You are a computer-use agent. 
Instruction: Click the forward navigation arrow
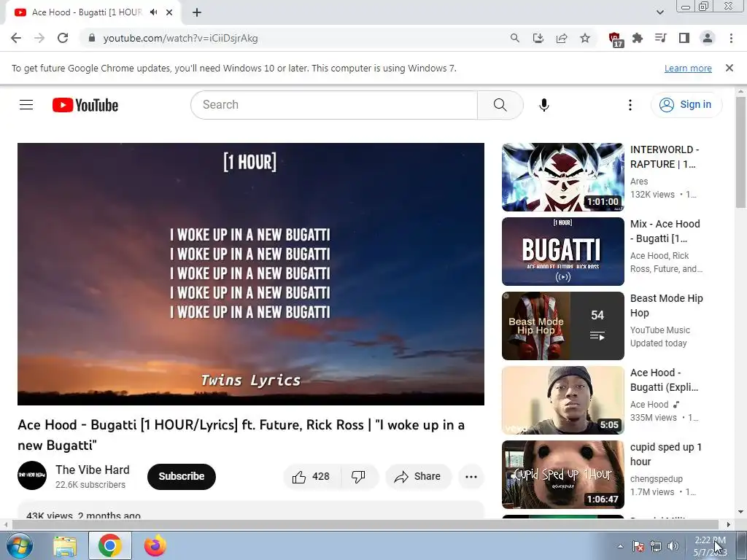pos(39,38)
